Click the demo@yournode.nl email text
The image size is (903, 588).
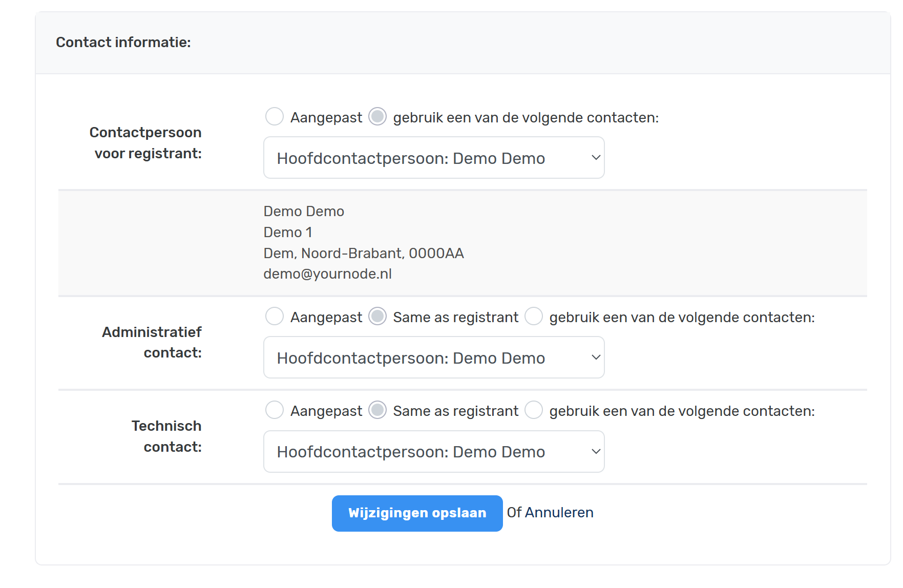(x=328, y=274)
